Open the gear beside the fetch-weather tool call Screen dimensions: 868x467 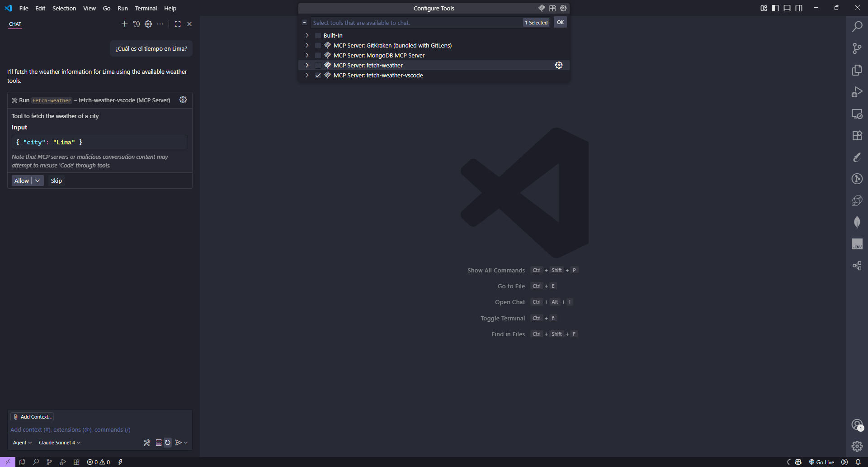tap(183, 100)
